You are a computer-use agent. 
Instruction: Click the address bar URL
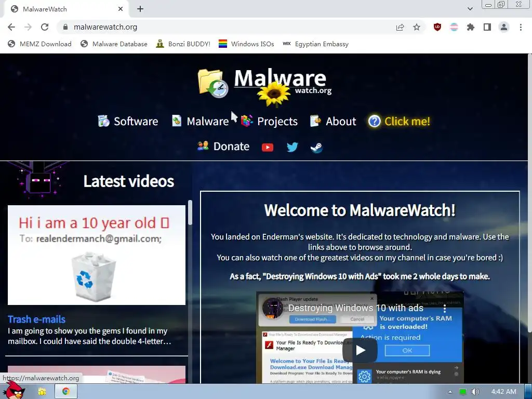click(105, 27)
